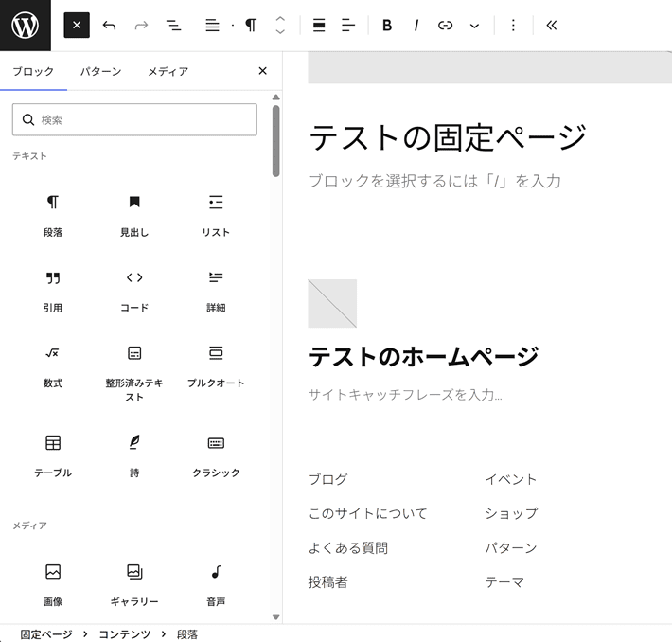Open the ブログ footer link
This screenshot has width=672, height=642.
(328, 479)
